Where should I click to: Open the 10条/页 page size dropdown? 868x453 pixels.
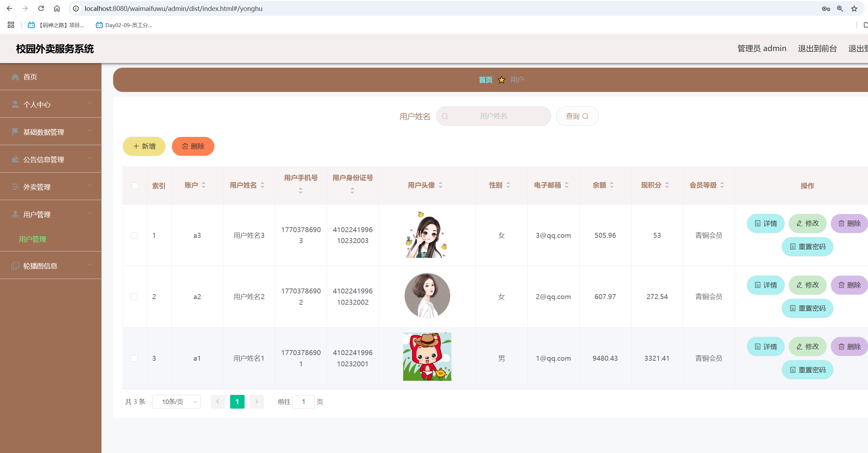click(177, 402)
